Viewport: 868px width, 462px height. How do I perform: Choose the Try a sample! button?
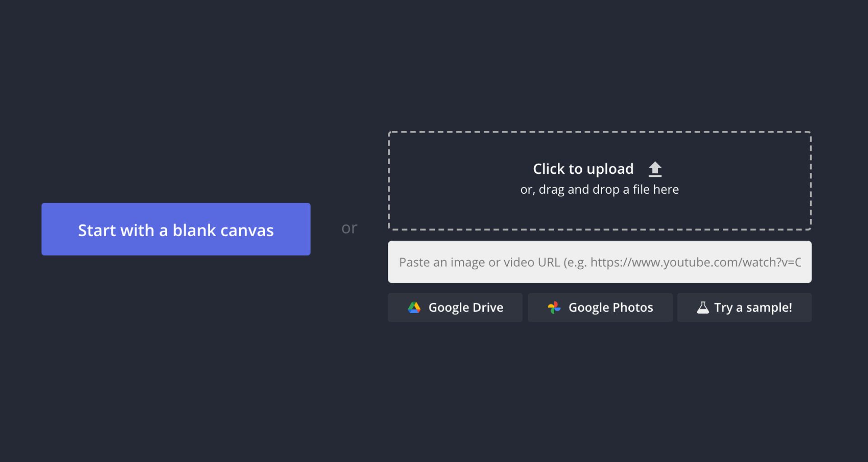click(x=745, y=308)
